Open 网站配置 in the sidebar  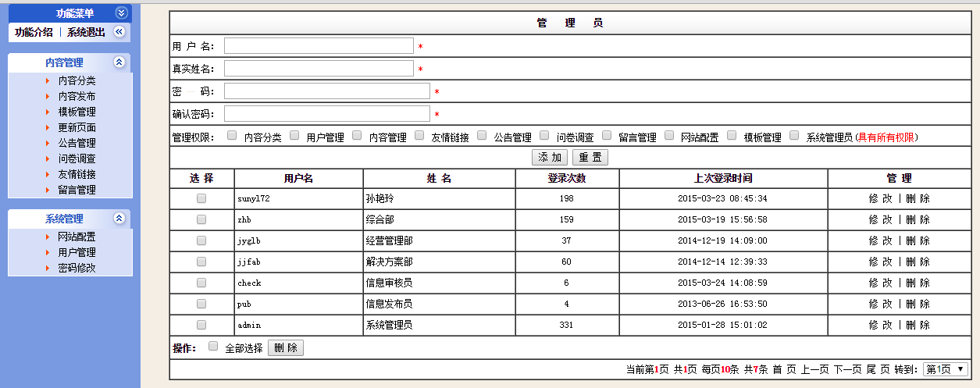point(77,237)
